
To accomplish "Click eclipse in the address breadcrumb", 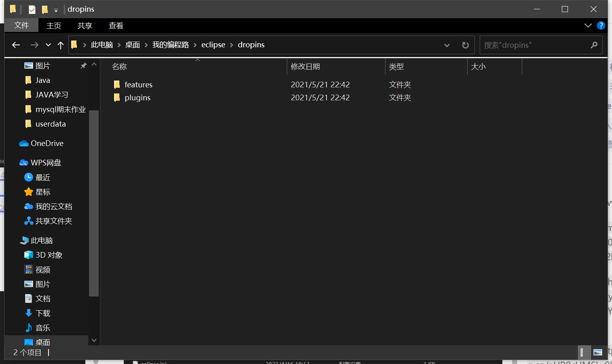I will tap(213, 45).
